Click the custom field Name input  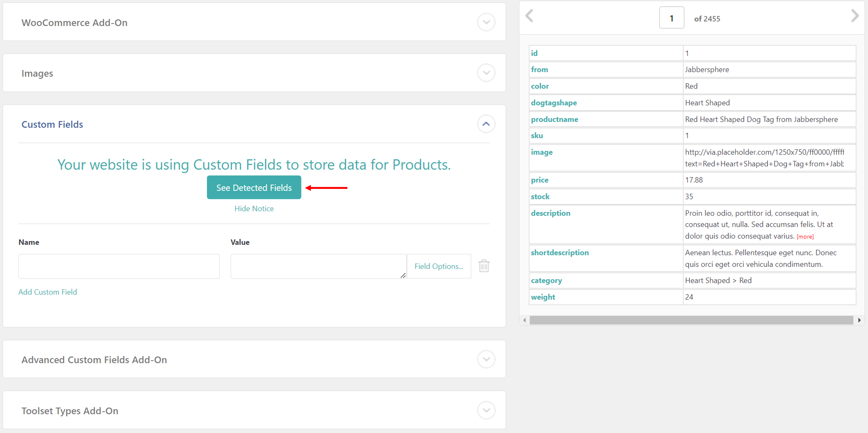coord(119,266)
